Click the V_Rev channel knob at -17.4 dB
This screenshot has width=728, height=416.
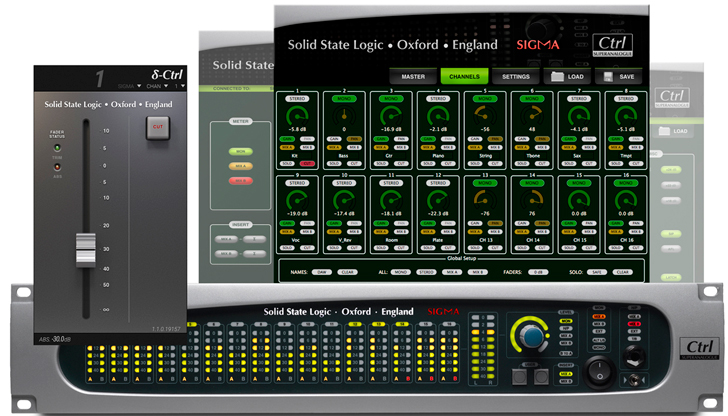tap(344, 200)
